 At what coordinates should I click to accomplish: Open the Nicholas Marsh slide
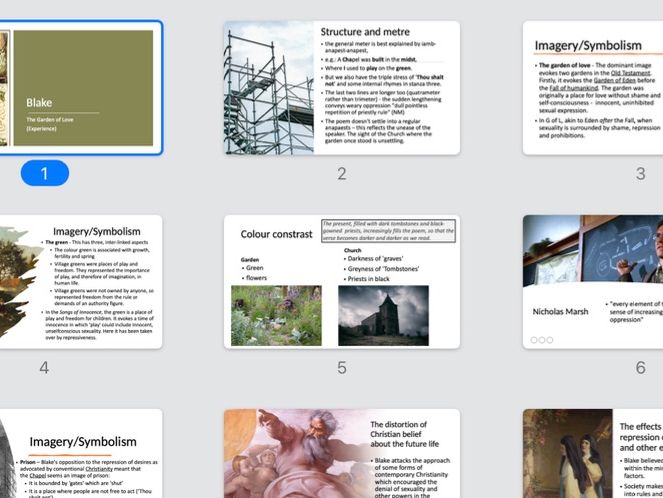click(x=593, y=282)
